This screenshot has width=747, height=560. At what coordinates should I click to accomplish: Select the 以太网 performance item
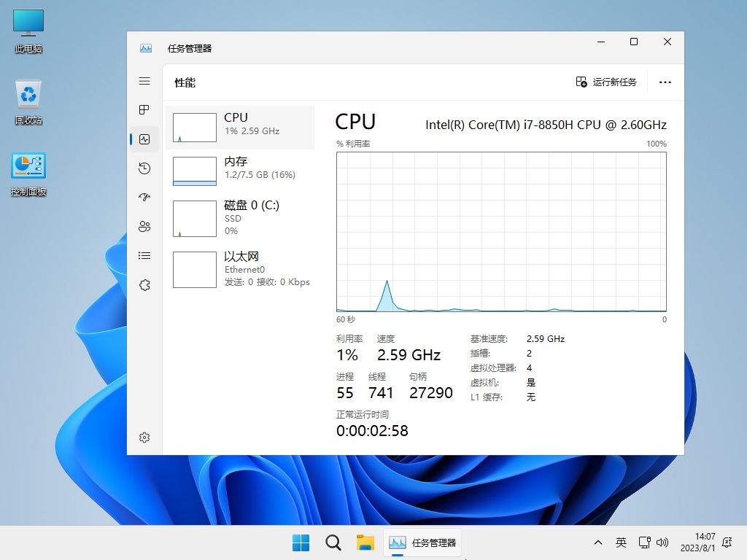(x=240, y=270)
